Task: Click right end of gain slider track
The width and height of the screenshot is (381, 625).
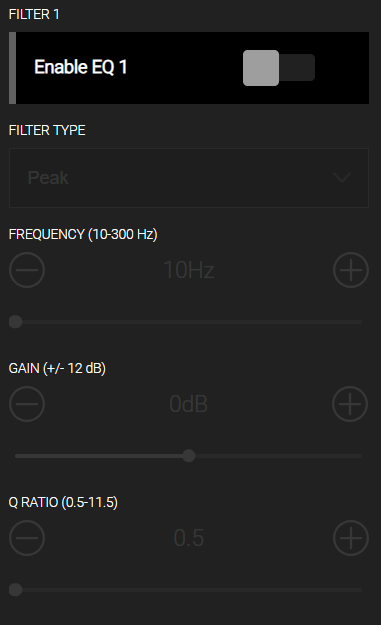Action: [360, 456]
